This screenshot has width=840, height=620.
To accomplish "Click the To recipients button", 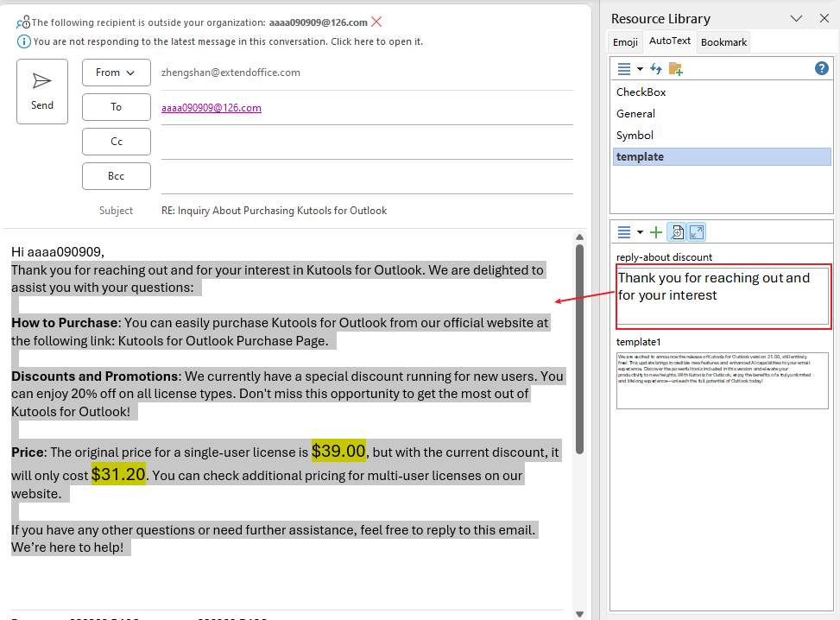I will (x=117, y=107).
